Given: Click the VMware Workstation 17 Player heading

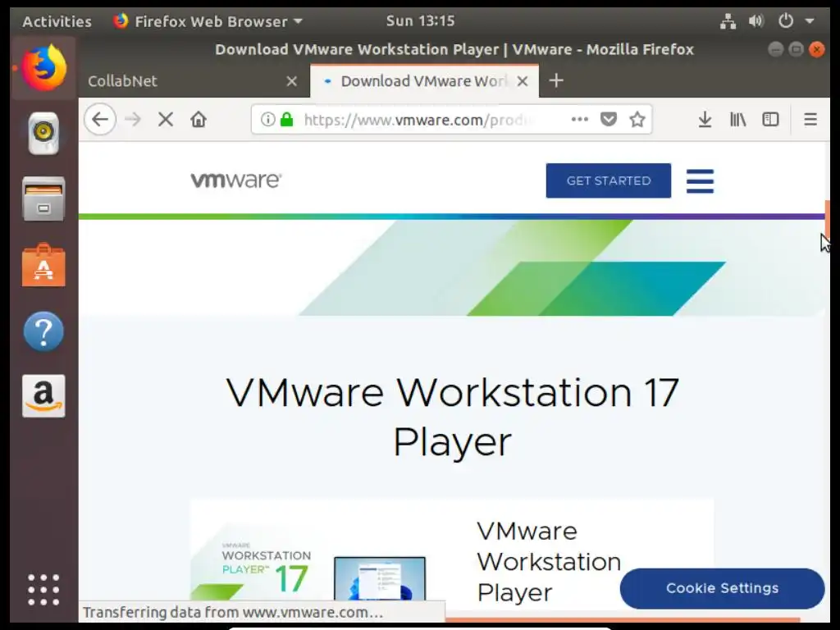Looking at the screenshot, I should pos(452,417).
